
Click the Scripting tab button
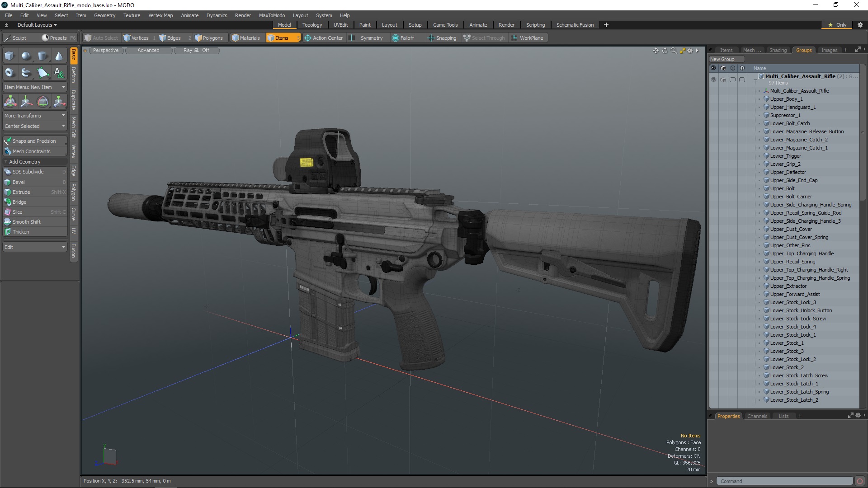coord(534,24)
